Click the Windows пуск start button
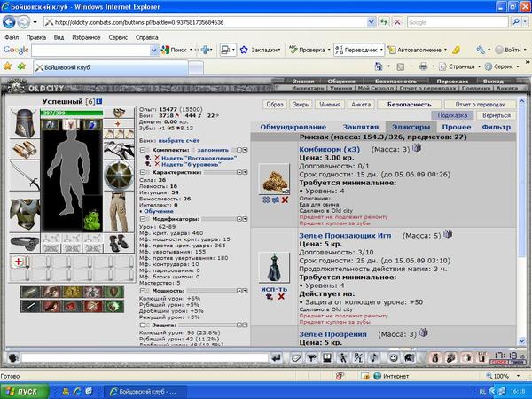The width and height of the screenshot is (532, 399). 25,391
